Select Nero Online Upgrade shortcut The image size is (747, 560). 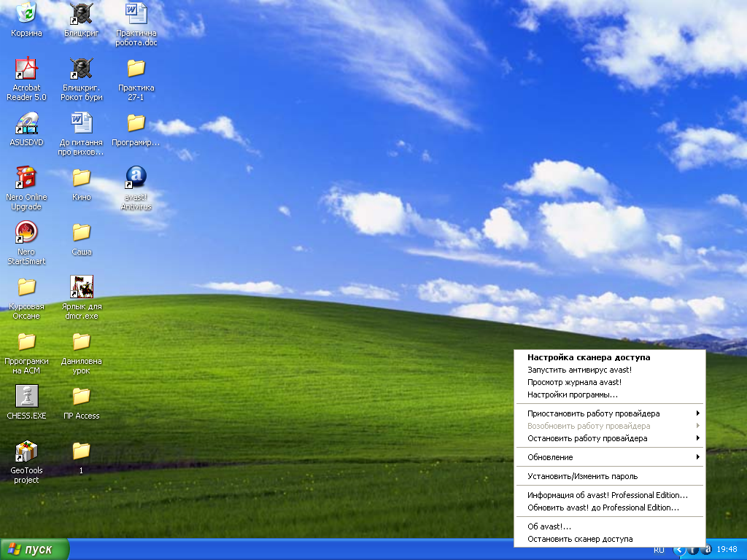[x=26, y=188]
